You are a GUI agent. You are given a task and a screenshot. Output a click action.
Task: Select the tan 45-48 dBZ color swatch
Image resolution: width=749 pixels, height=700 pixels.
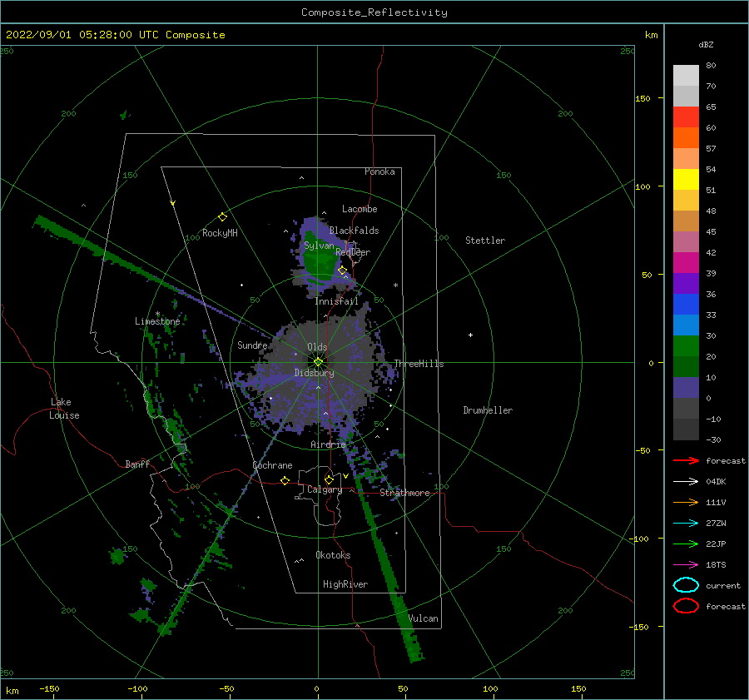pos(686,221)
